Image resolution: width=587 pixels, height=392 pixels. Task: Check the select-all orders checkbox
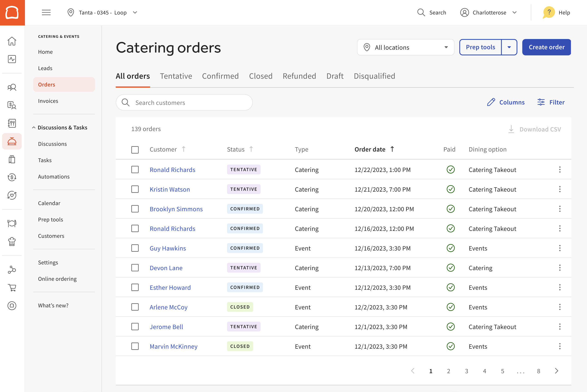(x=135, y=150)
